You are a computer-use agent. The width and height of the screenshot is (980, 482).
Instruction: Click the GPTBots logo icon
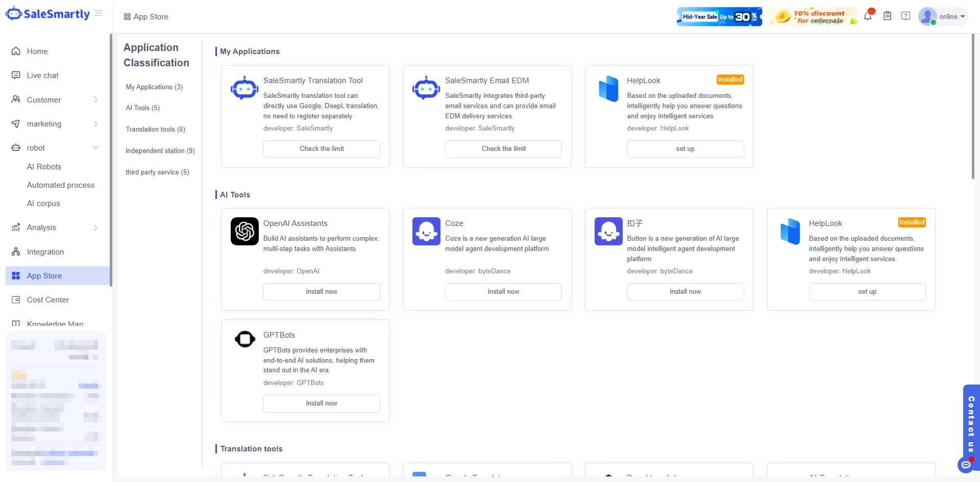coord(244,339)
